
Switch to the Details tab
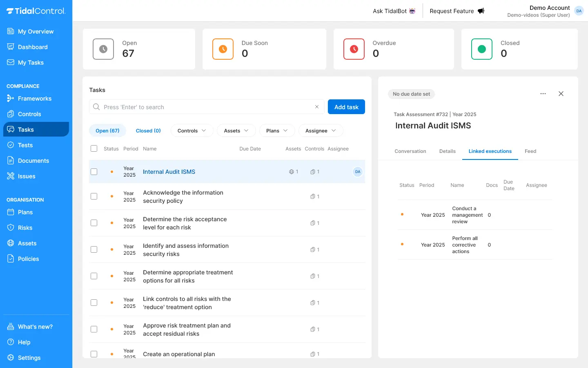(x=447, y=151)
